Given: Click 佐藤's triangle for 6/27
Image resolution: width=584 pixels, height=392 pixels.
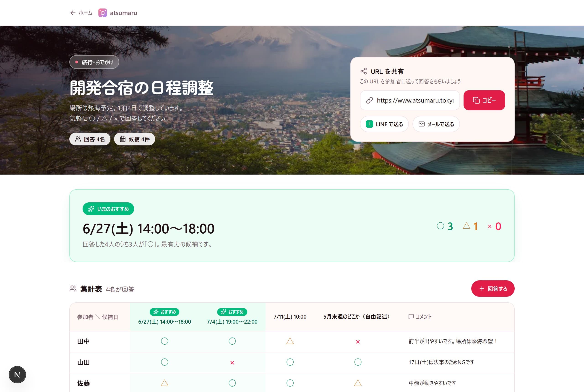Looking at the screenshot, I should (165, 383).
